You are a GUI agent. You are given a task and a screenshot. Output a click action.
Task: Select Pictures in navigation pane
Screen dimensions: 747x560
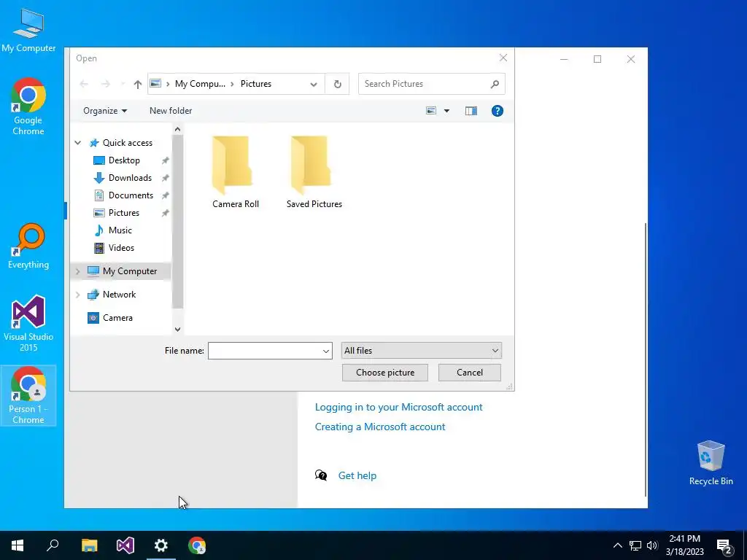tap(123, 213)
